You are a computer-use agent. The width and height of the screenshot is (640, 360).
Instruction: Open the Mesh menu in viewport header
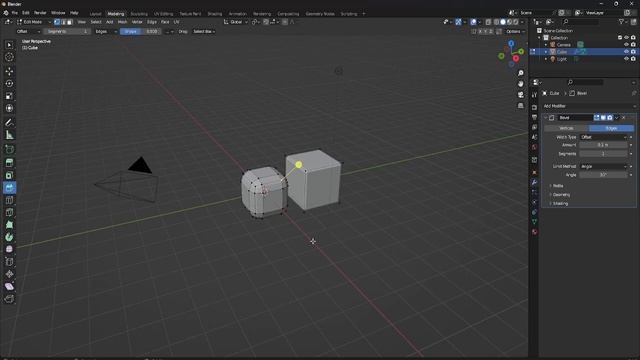122,22
